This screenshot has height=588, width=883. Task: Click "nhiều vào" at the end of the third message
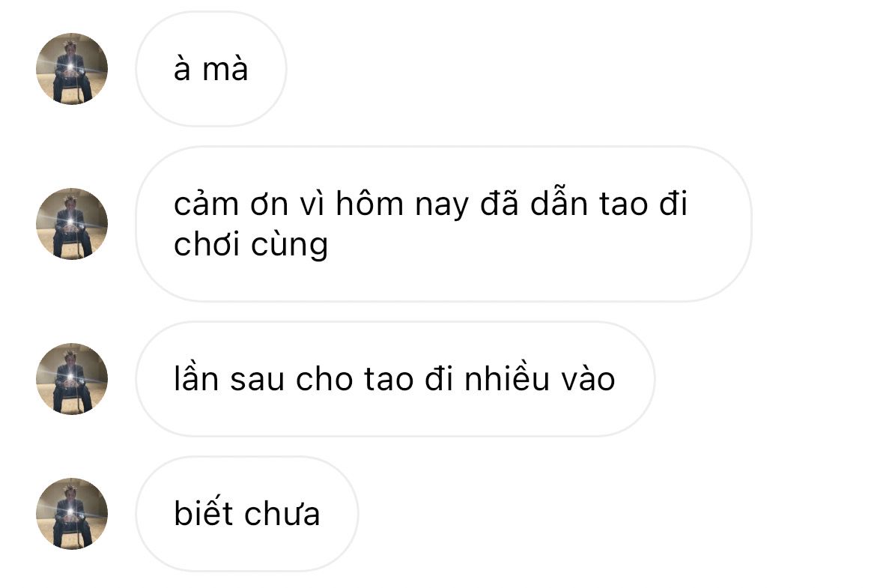(x=539, y=378)
